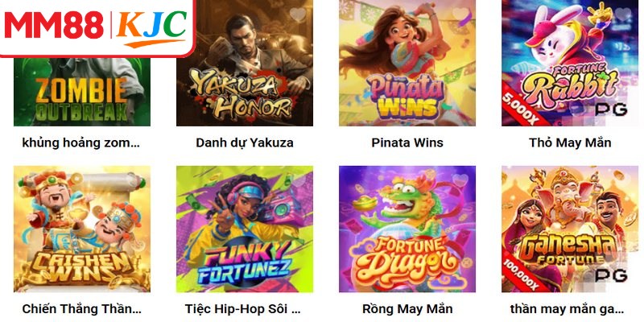
Task: Open the 'Danh dự Yakuza' title link
Action: [245, 143]
